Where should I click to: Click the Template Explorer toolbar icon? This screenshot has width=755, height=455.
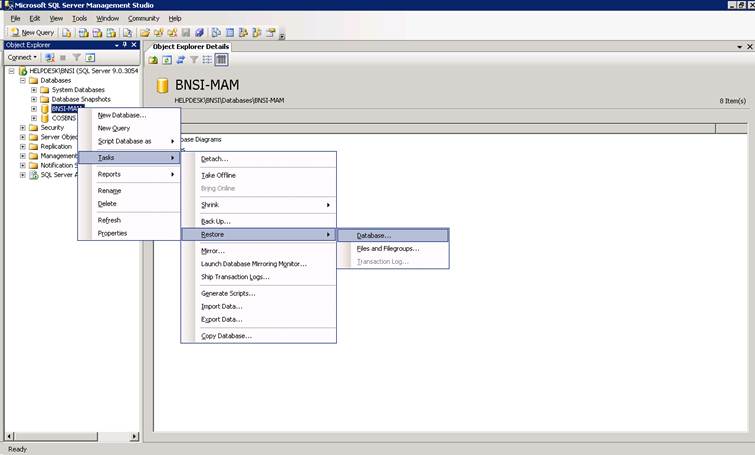[x=257, y=33]
